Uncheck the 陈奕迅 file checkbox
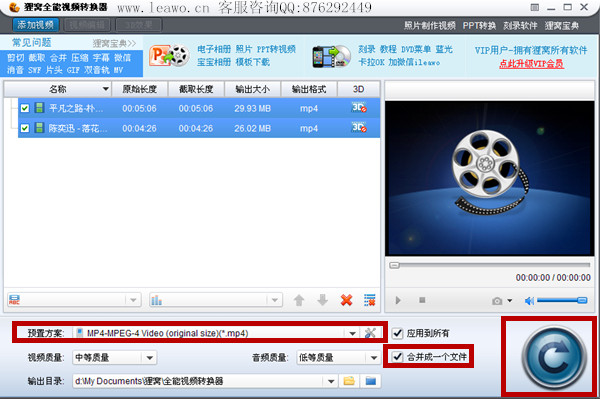600x399 pixels. coord(25,128)
